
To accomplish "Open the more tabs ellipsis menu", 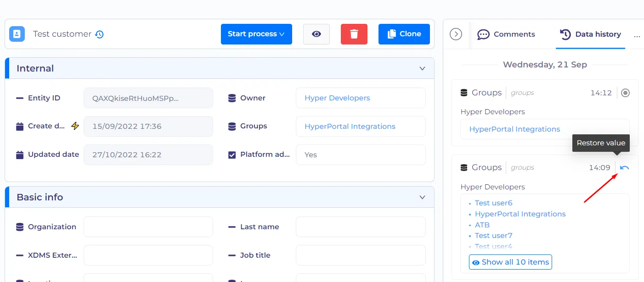I will (637, 35).
